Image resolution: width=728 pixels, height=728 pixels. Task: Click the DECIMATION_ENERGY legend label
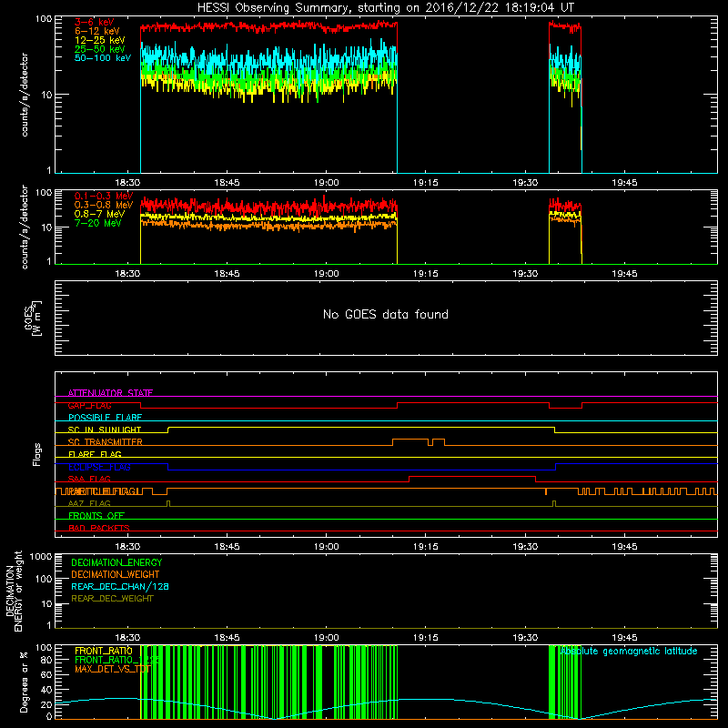click(116, 562)
